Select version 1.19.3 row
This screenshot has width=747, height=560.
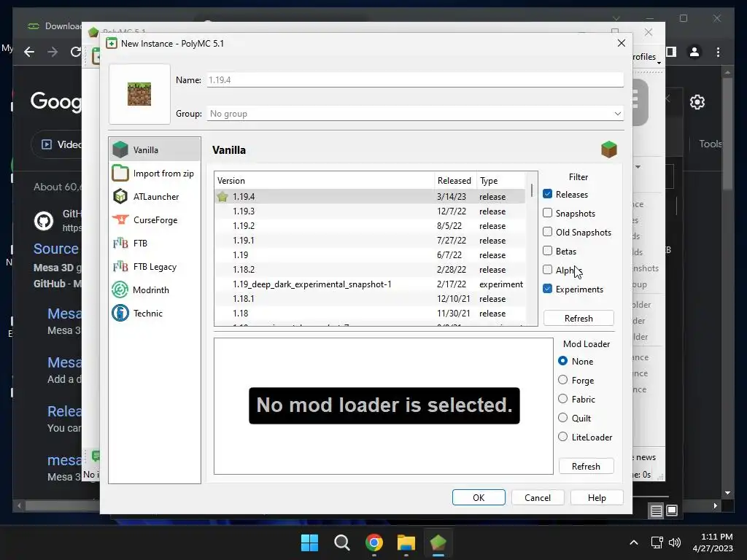pyautogui.click(x=370, y=211)
